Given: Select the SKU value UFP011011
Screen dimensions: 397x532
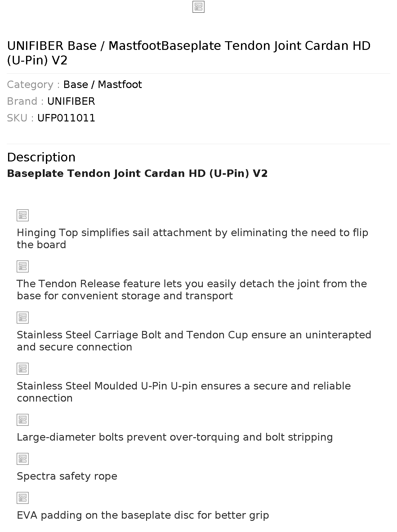Looking at the screenshot, I should pos(66,118).
